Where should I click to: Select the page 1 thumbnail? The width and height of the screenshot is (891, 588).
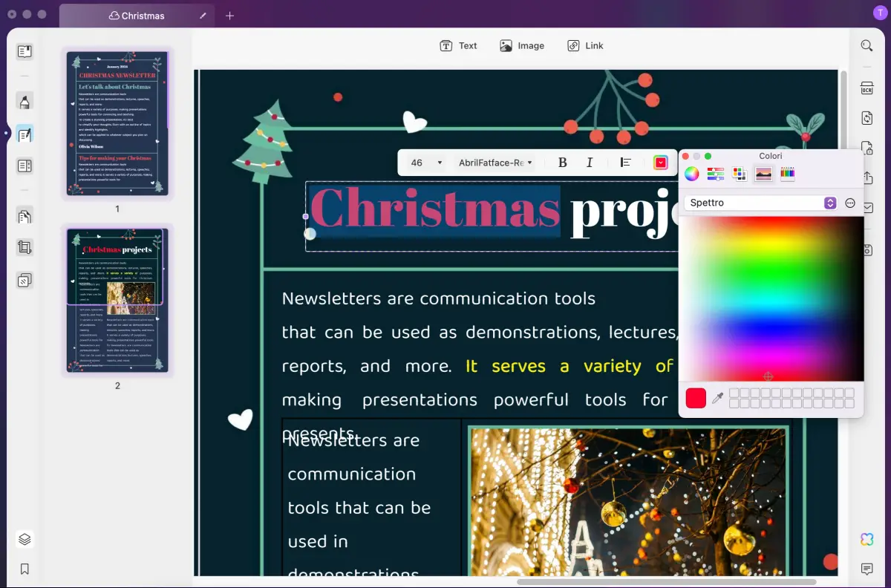click(x=117, y=124)
